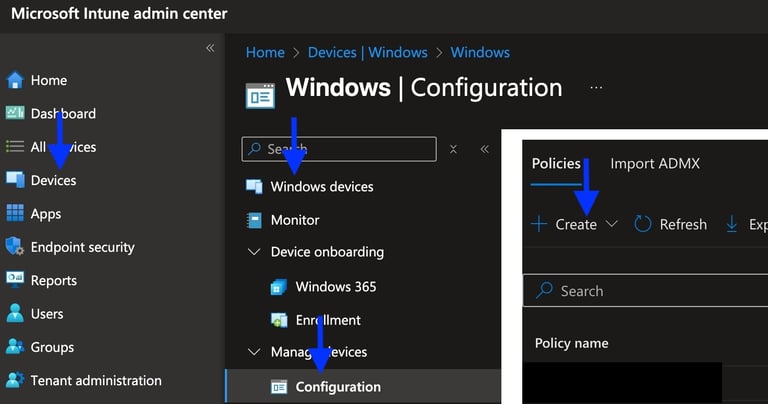Image resolution: width=768 pixels, height=404 pixels.
Task: Select the Monitor notebook icon
Action: coord(254,220)
